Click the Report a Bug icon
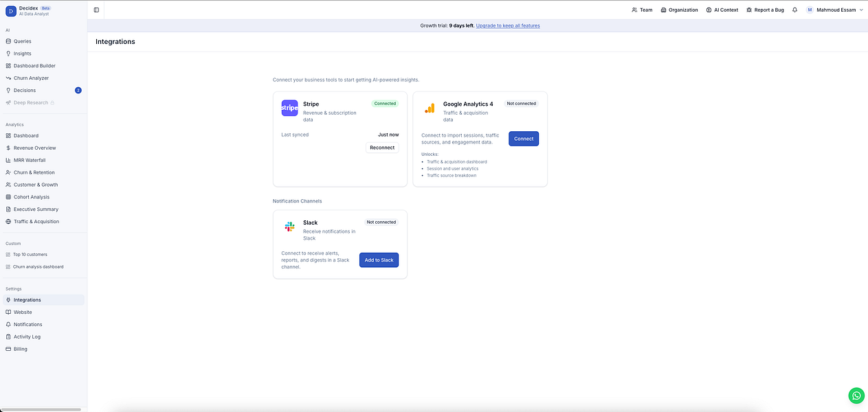 pyautogui.click(x=749, y=10)
